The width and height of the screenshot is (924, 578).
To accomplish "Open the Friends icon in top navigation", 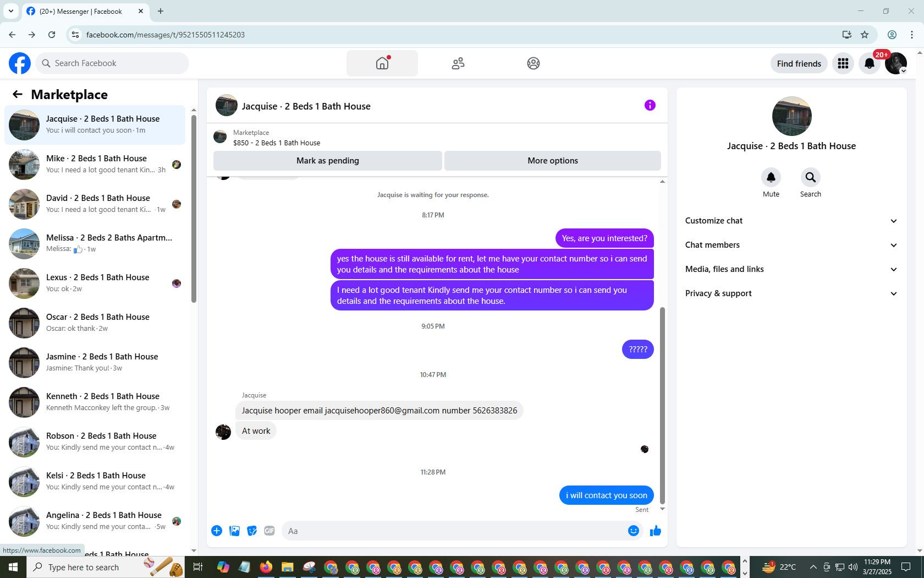I will coord(458,63).
